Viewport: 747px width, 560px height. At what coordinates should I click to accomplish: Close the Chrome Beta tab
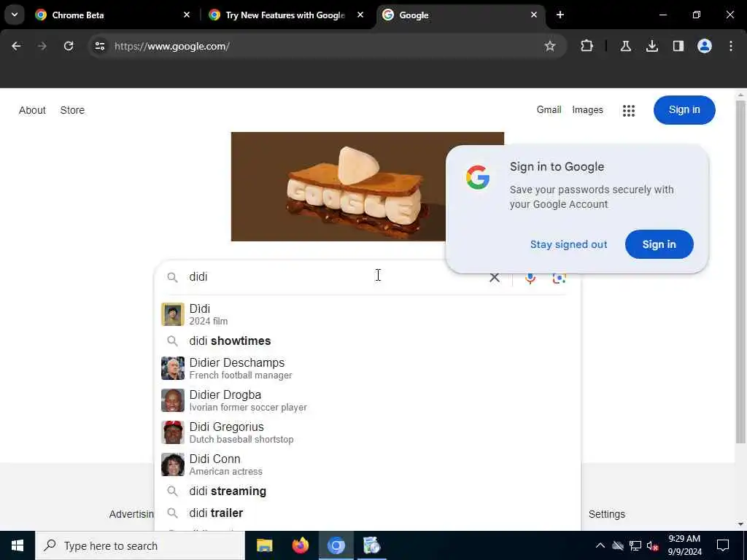click(x=187, y=15)
